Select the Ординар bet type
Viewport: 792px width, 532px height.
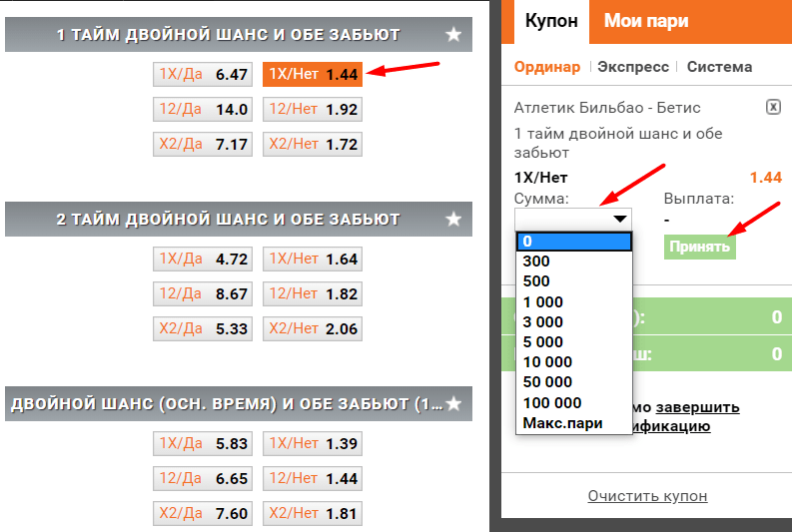[x=547, y=67]
